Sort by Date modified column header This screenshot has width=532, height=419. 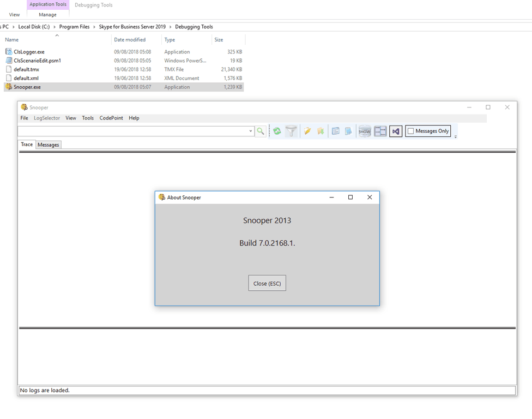130,40
